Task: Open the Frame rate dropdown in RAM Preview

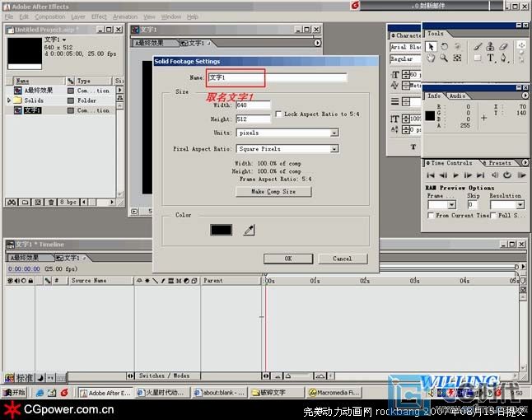Action: tap(451, 205)
